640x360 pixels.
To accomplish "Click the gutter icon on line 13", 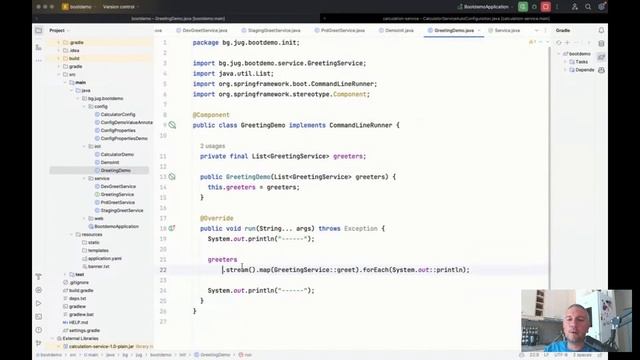I will [x=172, y=177].
